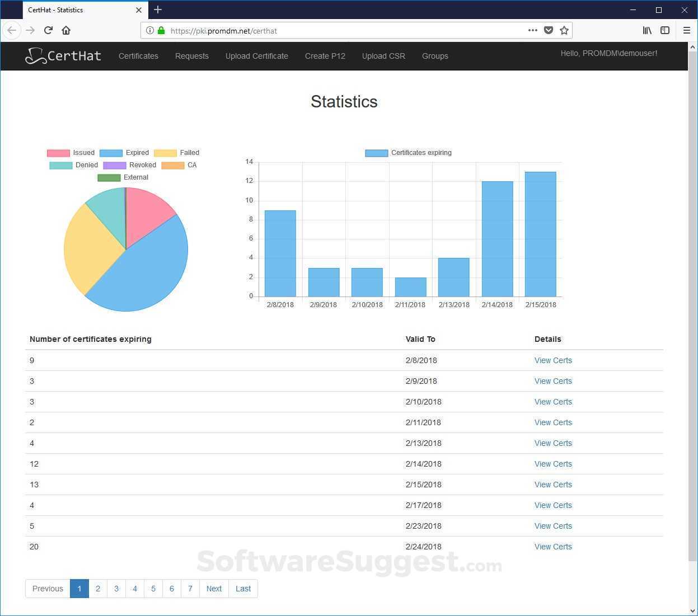Screen dimensions: 698x616
Task: Open the page actions three-dot menu
Action: click(532, 31)
